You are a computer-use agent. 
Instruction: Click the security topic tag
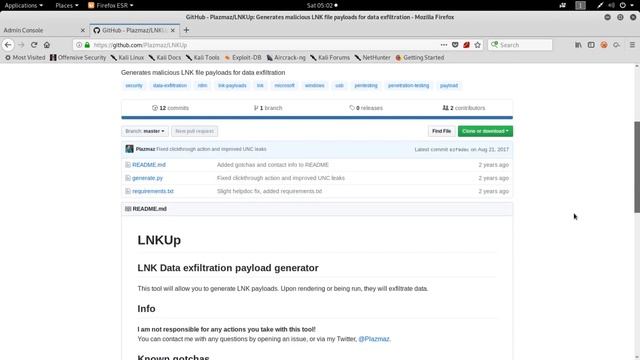pyautogui.click(x=134, y=86)
